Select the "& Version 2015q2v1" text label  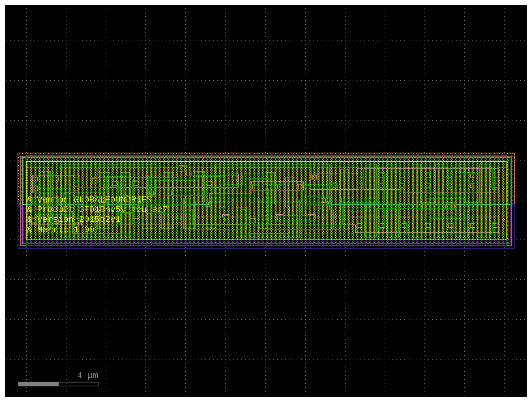(x=74, y=220)
